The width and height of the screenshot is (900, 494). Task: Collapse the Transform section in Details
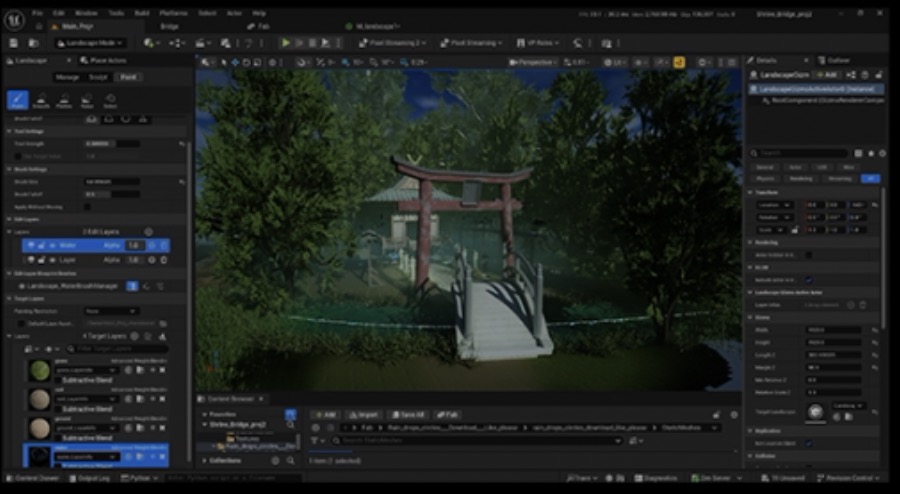click(751, 192)
